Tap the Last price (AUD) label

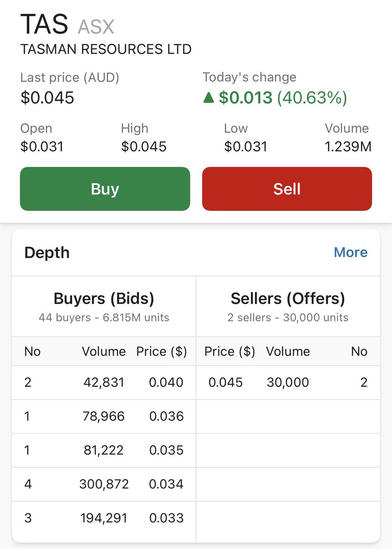pyautogui.click(x=70, y=77)
